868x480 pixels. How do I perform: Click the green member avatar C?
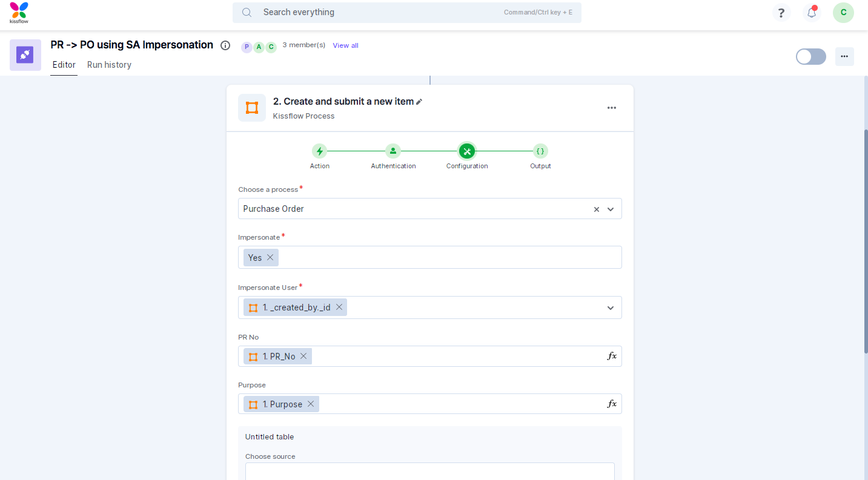(x=271, y=47)
